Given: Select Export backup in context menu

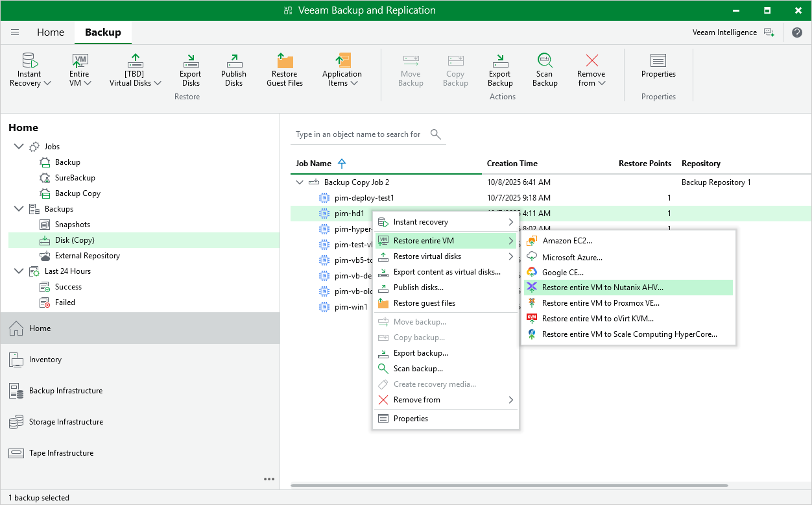Looking at the screenshot, I should 446,353.
